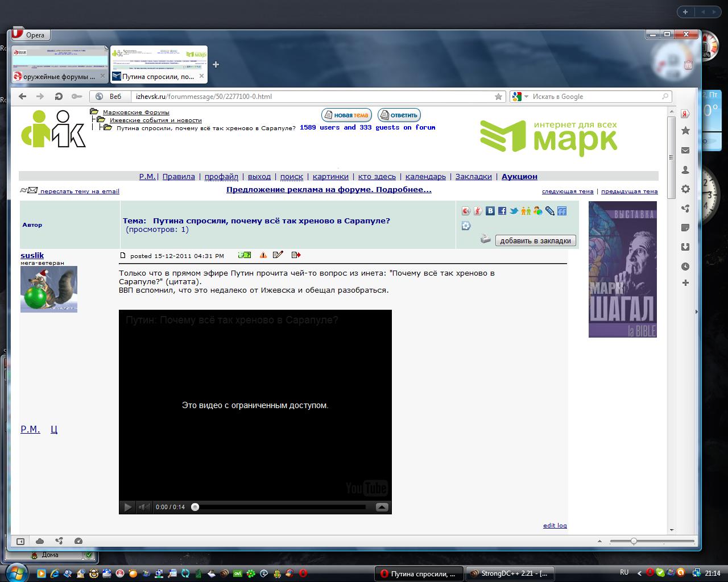The height and width of the screenshot is (582, 728).
Task: Click the новая тема button
Action: (347, 115)
